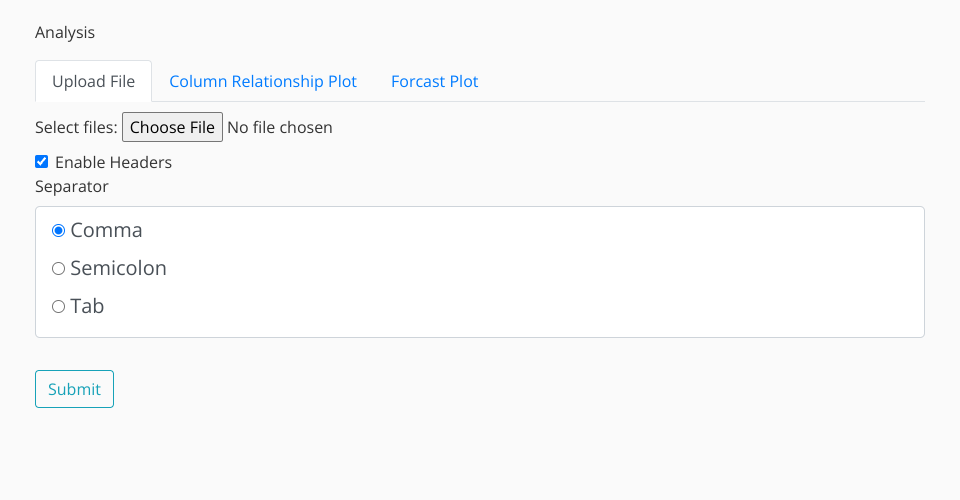960x500 pixels.
Task: Click the "Analysis" heading text
Action: coord(65,32)
